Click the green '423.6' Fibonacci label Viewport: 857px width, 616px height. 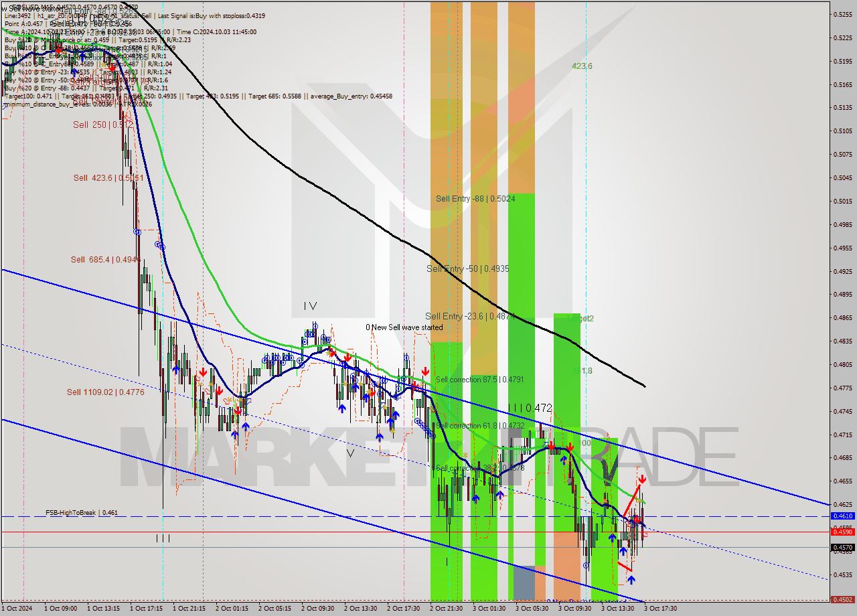coord(582,66)
